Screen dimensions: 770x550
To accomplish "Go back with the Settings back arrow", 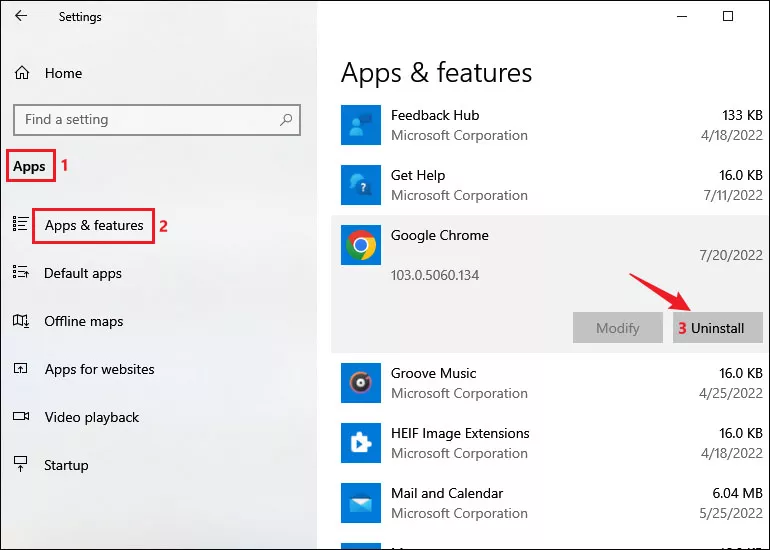I will point(21,16).
